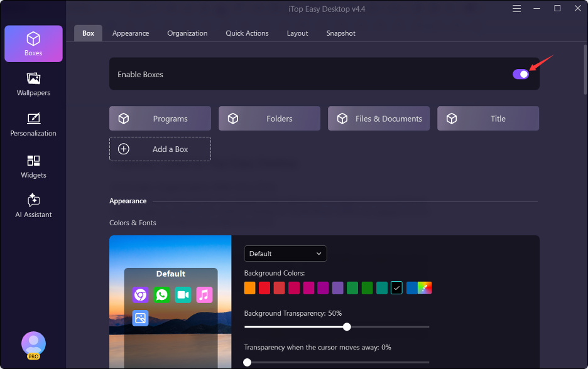Click the video camera icon in preview
This screenshot has width=588, height=369.
point(183,295)
